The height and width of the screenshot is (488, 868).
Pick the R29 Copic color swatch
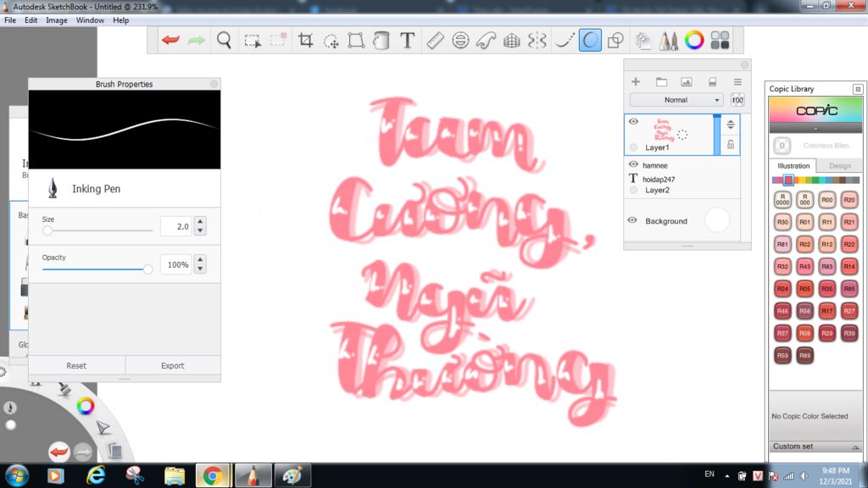pos(826,333)
